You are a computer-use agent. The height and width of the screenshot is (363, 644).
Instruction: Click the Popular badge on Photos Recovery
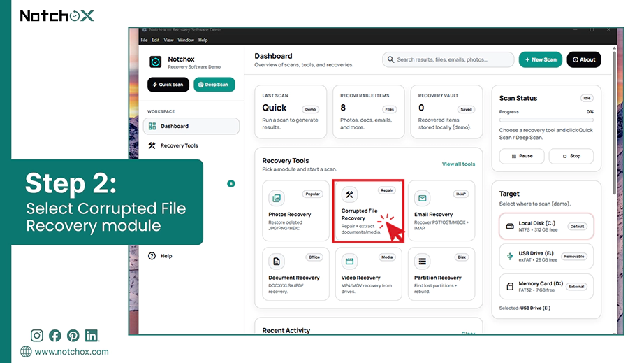(312, 194)
